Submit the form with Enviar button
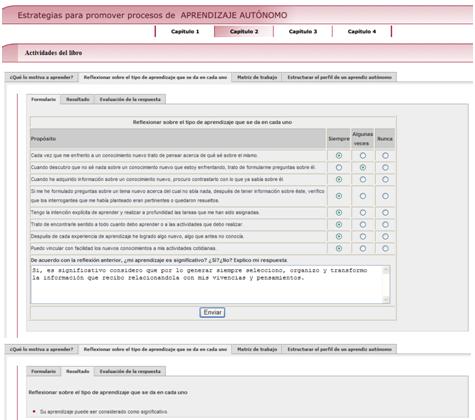Image resolution: width=475 pixels, height=420 pixels. pos(212,312)
